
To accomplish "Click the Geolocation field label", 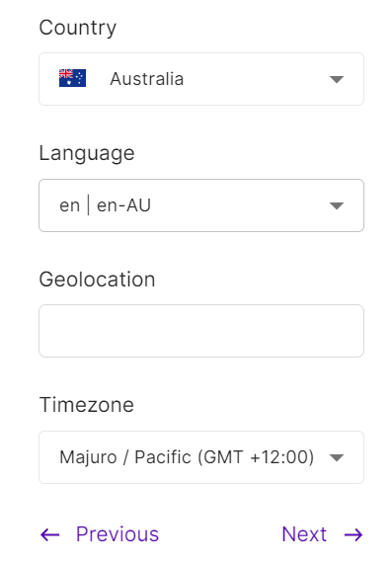I will click(97, 280).
